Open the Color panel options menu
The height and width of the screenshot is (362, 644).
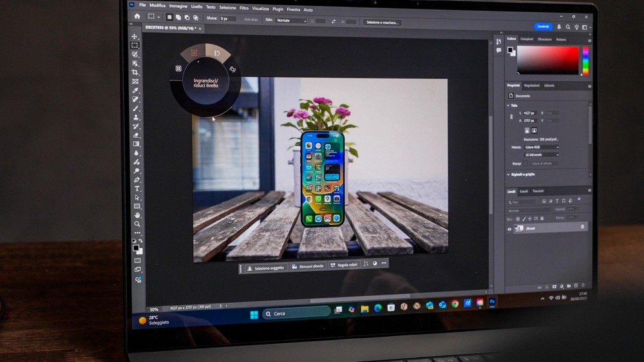point(589,41)
